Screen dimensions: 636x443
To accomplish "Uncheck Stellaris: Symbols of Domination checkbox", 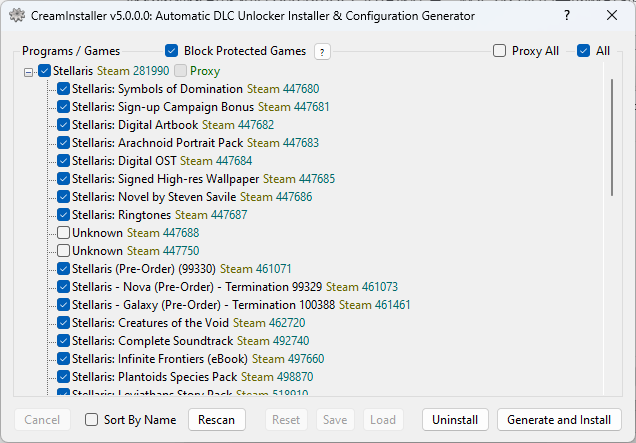I will 63,89.
